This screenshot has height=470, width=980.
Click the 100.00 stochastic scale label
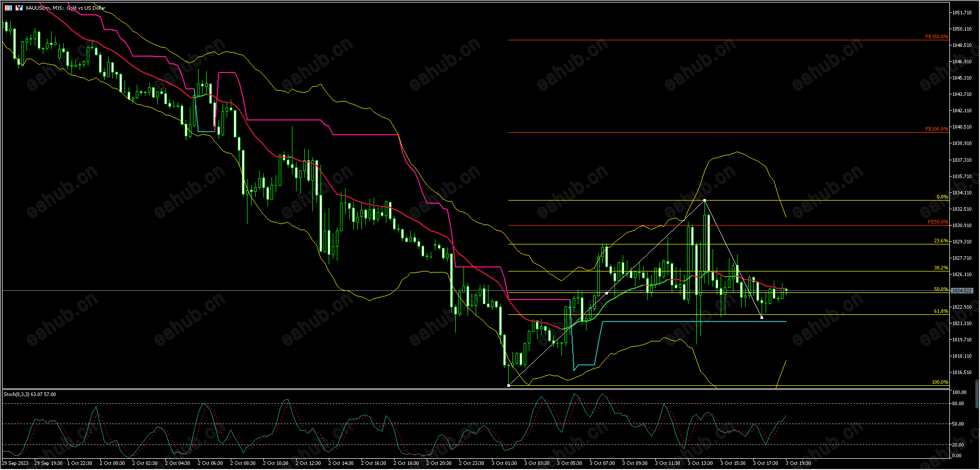point(960,392)
